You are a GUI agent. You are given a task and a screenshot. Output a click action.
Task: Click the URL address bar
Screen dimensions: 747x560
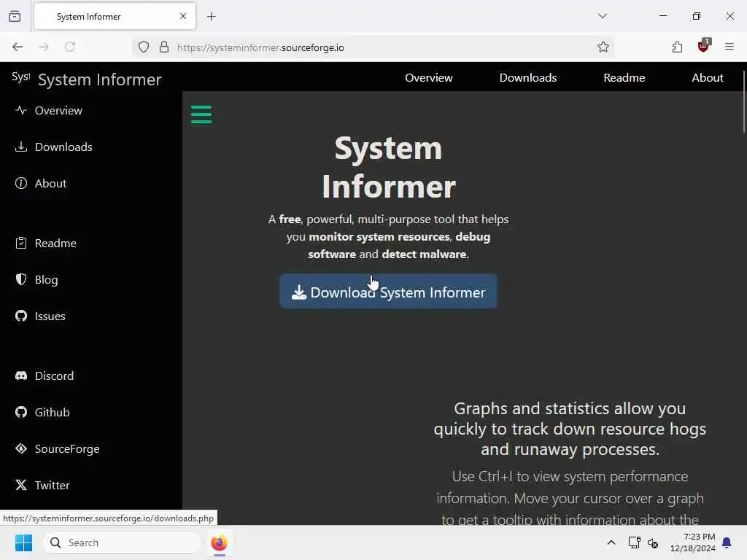point(373,47)
